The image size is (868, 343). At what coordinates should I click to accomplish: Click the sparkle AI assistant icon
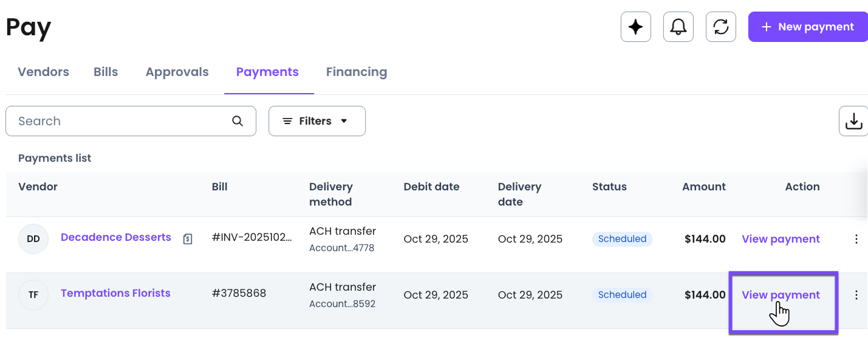[x=635, y=27]
